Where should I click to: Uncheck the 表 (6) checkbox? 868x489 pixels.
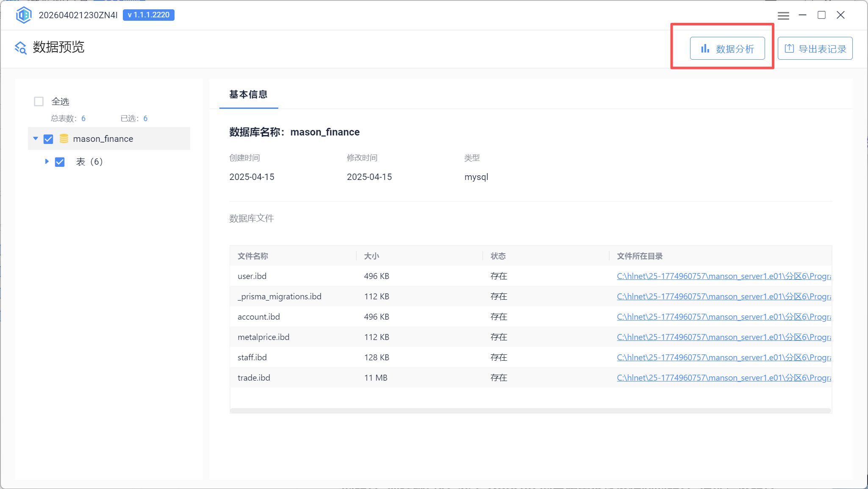click(60, 162)
